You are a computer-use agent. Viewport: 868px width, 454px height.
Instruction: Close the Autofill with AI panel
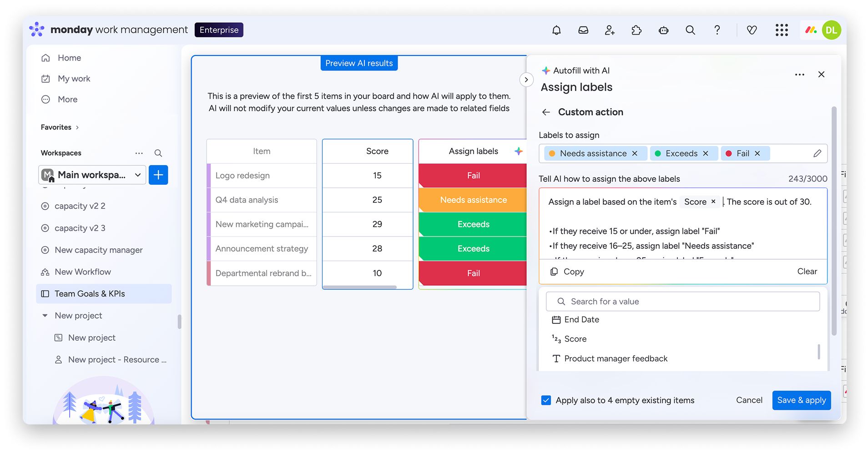coord(821,74)
